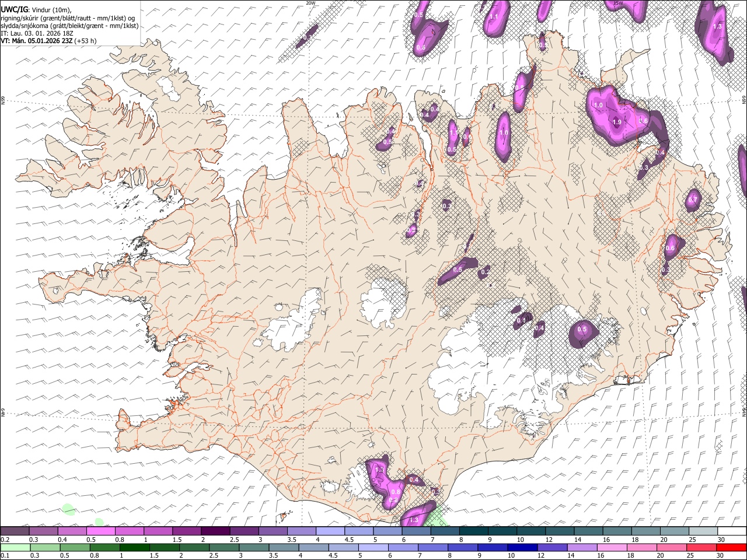Select the darkest green swatch at 1 in lower legend

click(x=134, y=547)
